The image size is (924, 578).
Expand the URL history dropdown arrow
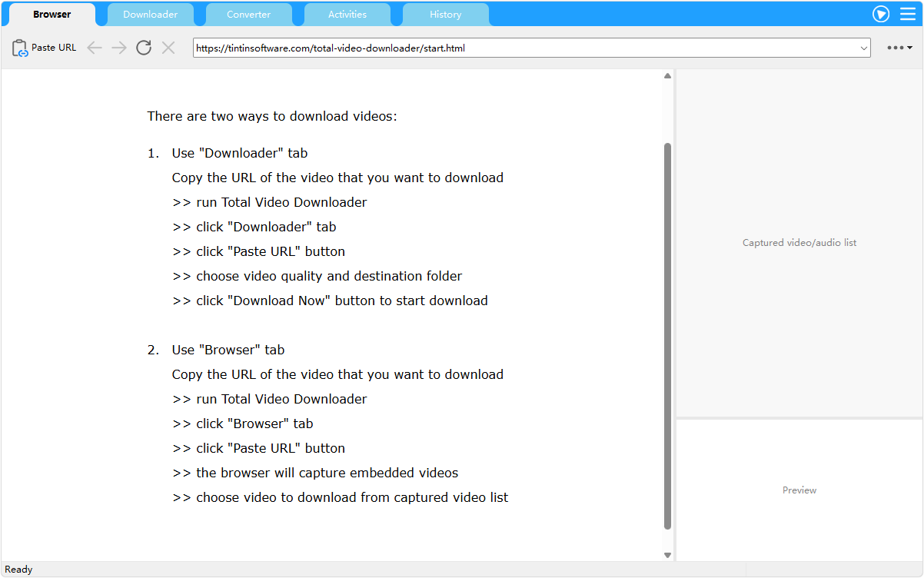tap(863, 48)
